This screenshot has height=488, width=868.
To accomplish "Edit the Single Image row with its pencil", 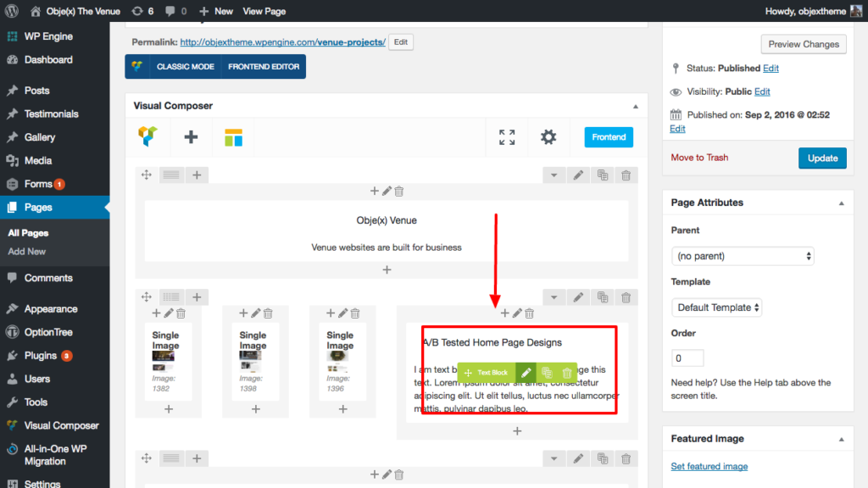I will point(578,297).
